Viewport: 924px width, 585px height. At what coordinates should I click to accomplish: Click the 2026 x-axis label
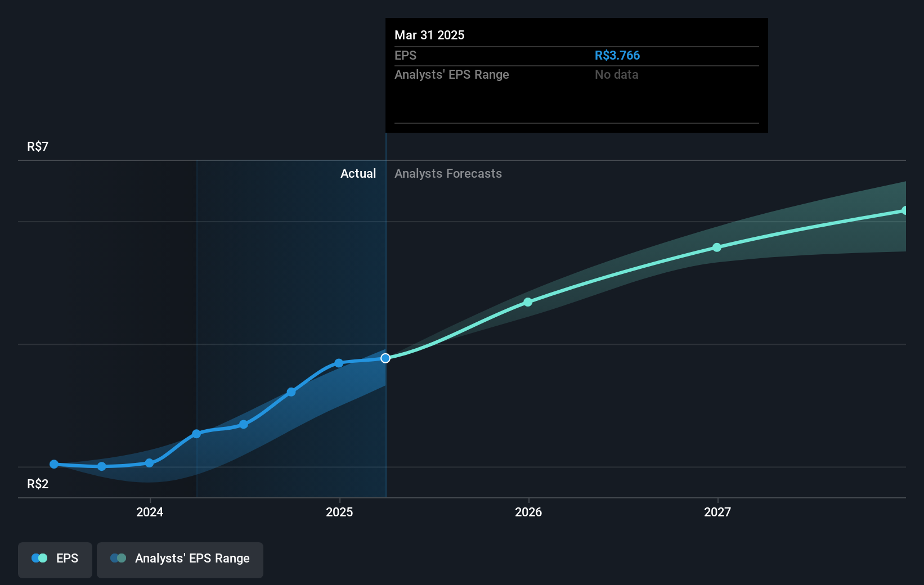[528, 512]
